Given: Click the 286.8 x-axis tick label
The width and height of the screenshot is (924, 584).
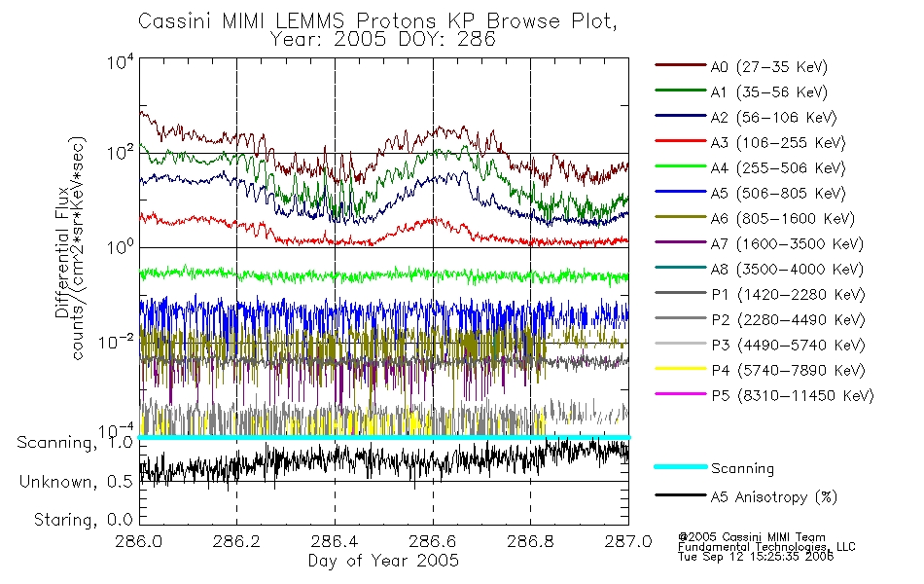Looking at the screenshot, I should click(530, 541).
